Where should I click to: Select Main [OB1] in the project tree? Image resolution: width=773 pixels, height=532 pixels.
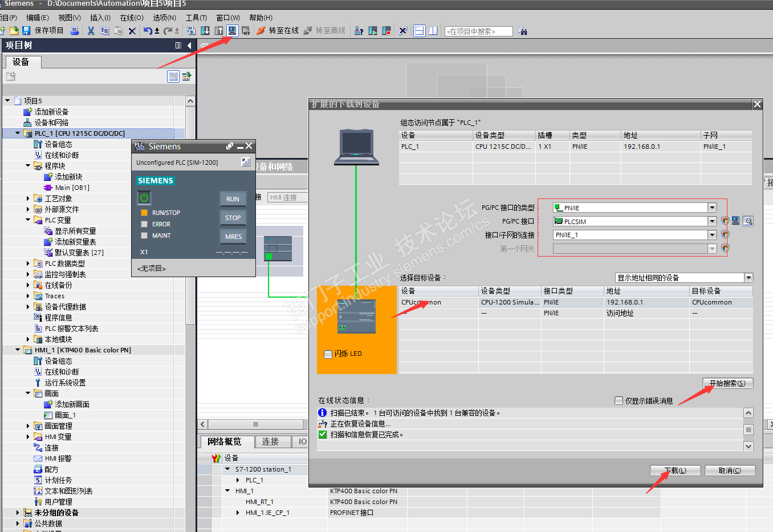point(72,188)
